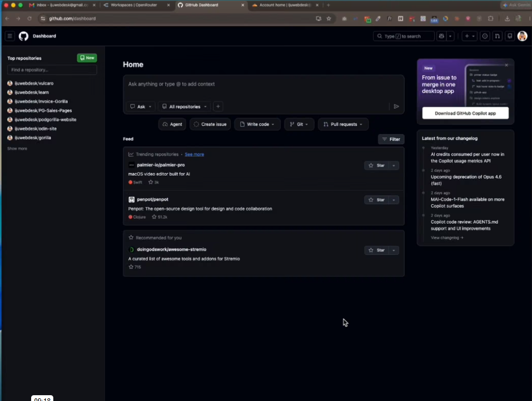Open the Pull requests dropdown
This screenshot has height=401, width=532.
click(343, 124)
